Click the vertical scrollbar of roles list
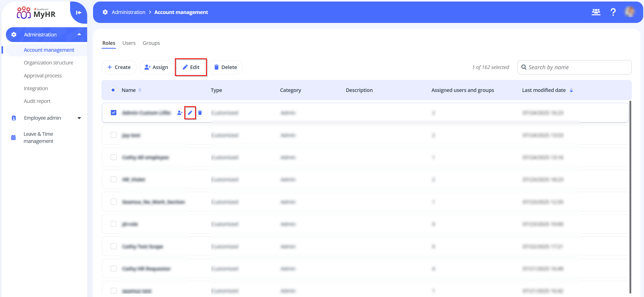The width and height of the screenshot is (644, 297). (x=630, y=196)
